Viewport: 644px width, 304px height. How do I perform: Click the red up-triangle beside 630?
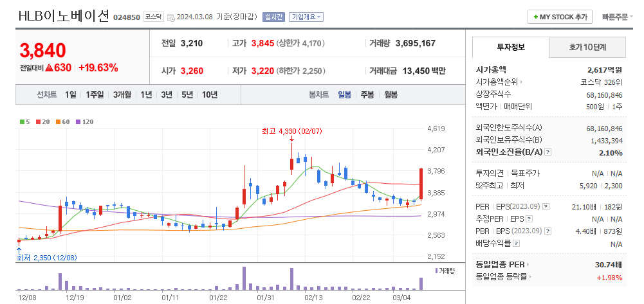[x=49, y=67]
